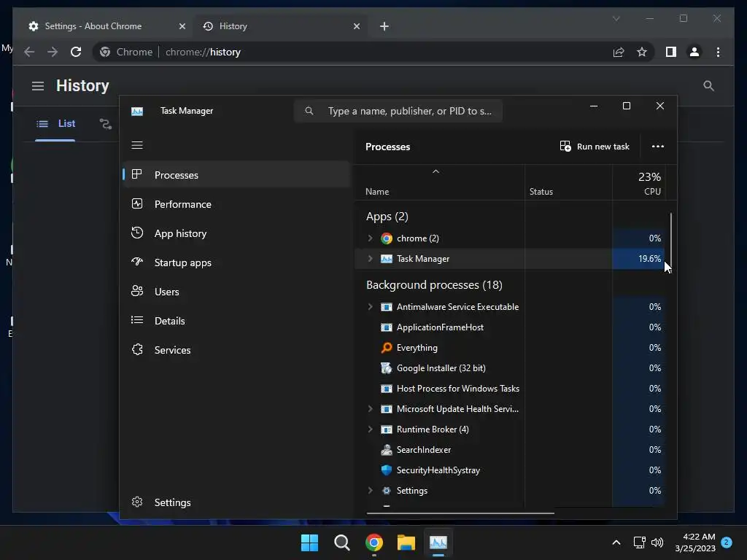747x560 pixels.
Task: Click the Apps (2) group heading
Action: [387, 216]
